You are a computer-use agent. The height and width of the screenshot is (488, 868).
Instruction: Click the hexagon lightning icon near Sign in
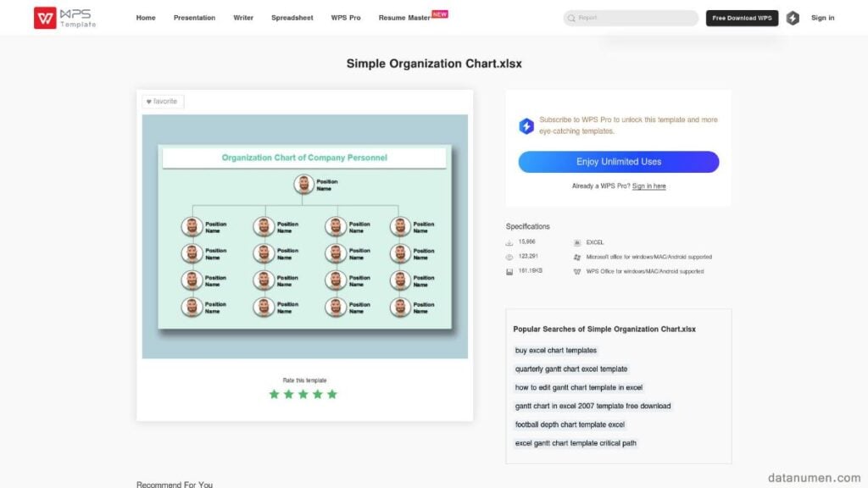(x=793, y=17)
